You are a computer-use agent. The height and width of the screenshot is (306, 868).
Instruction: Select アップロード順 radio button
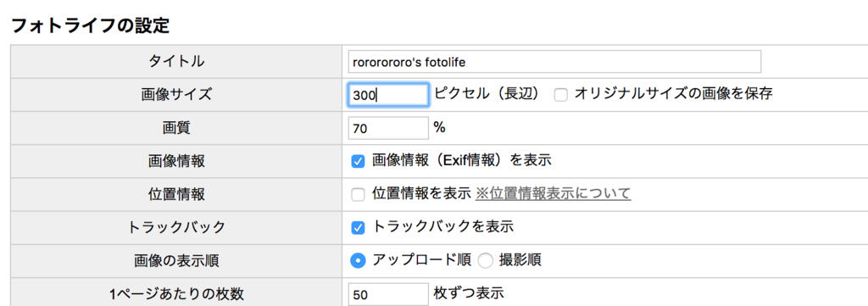pos(359,260)
